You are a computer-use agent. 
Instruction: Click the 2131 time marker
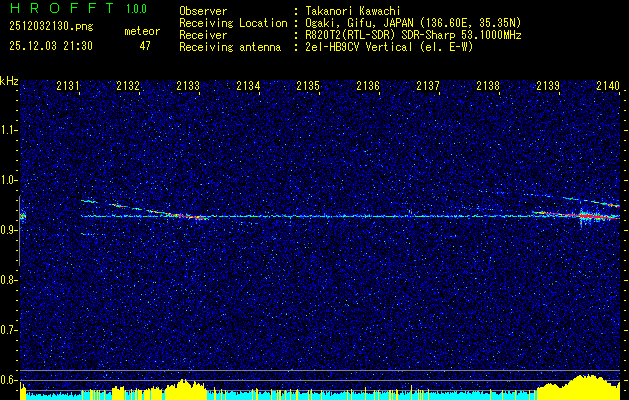68,87
